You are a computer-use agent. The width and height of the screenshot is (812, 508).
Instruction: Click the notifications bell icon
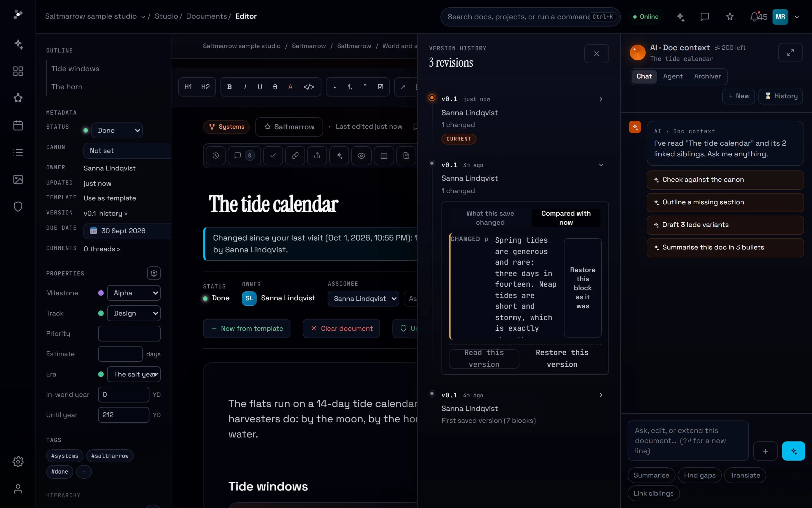[754, 16]
